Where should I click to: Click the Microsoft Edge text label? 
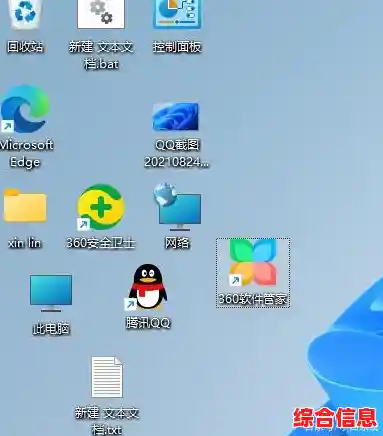click(26, 153)
